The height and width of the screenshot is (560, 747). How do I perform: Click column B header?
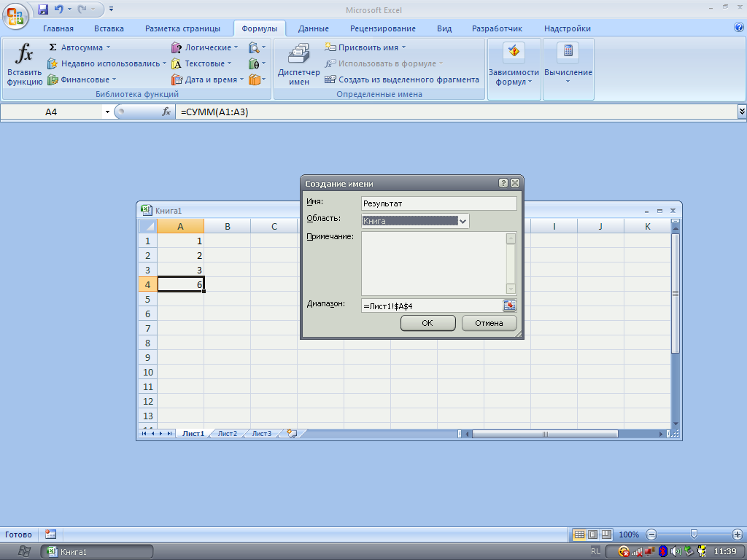[x=228, y=226]
